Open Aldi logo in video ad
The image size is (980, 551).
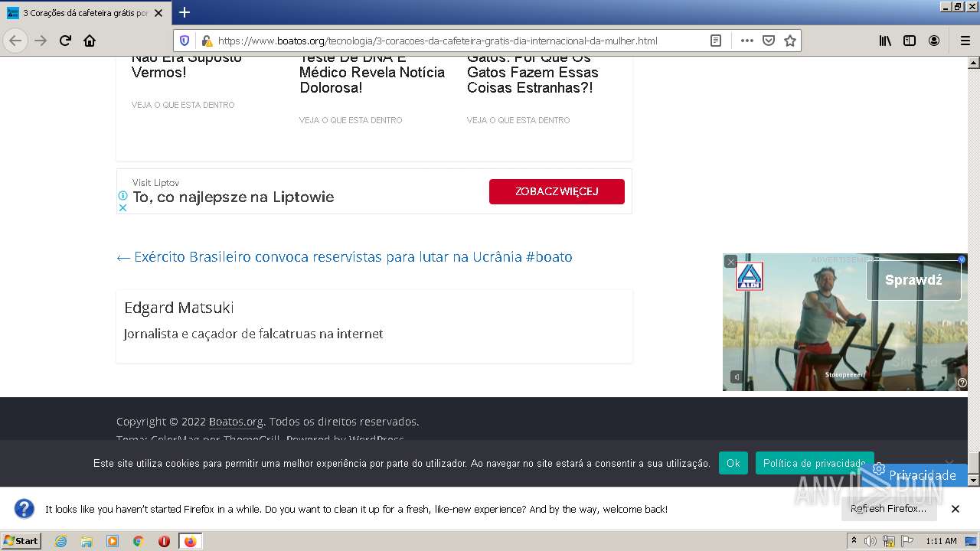(750, 277)
